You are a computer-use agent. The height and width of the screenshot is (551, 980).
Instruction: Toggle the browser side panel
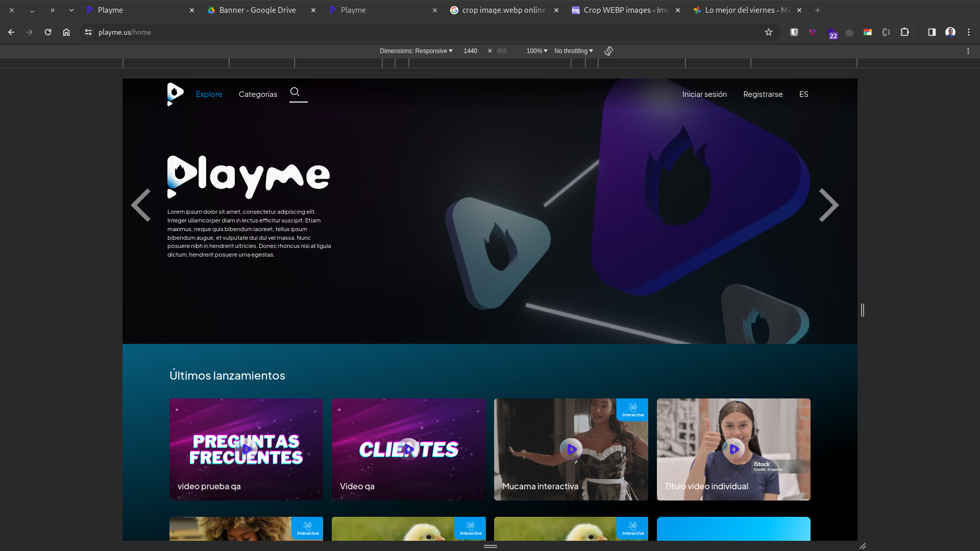click(932, 32)
